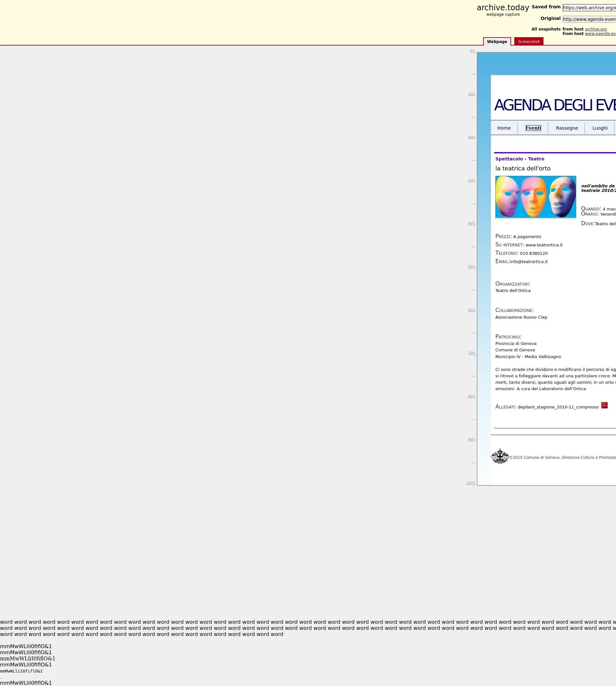Screen dimensions: 616x686
Task: Click the archive.org host link
Action: tap(596, 29)
